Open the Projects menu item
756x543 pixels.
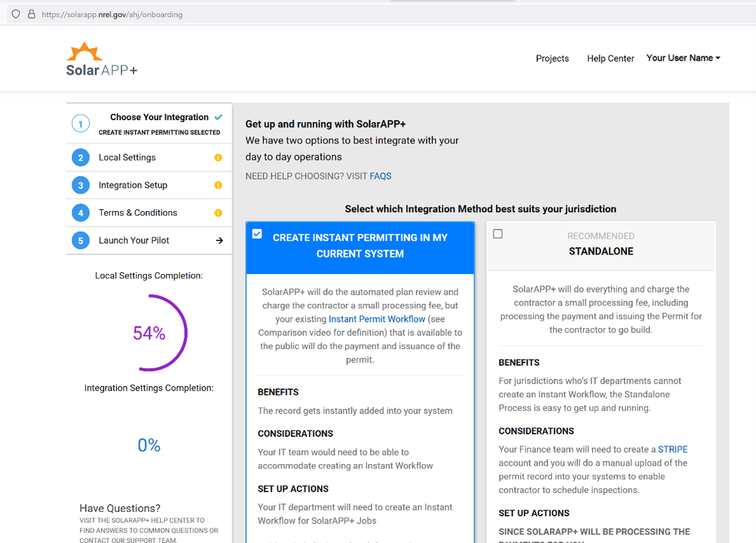[552, 58]
